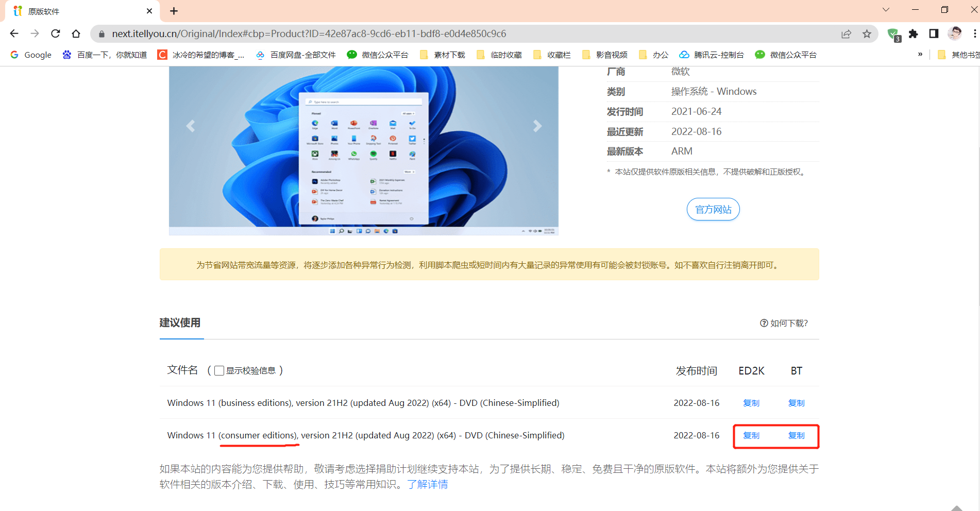
Task: Show more bookmarks with the double chevron
Action: point(920,55)
